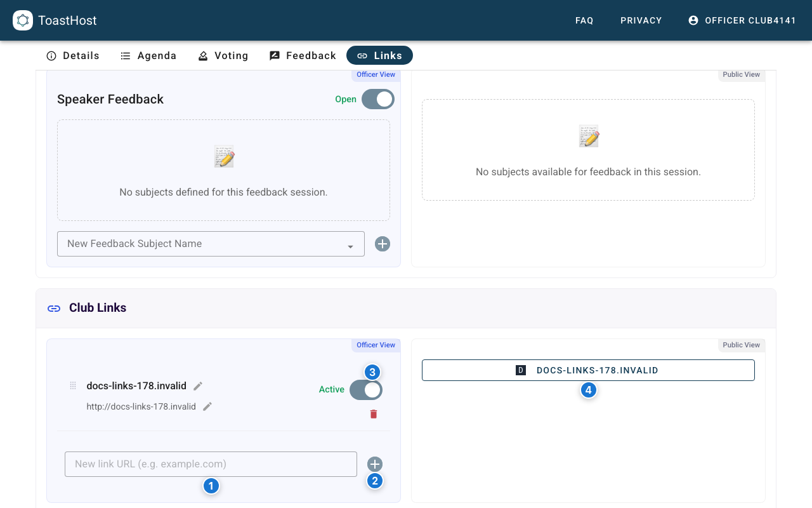The image size is (812, 508).
Task: Click DOCS-LINKS-178.INVALID public view button
Action: coord(588,370)
